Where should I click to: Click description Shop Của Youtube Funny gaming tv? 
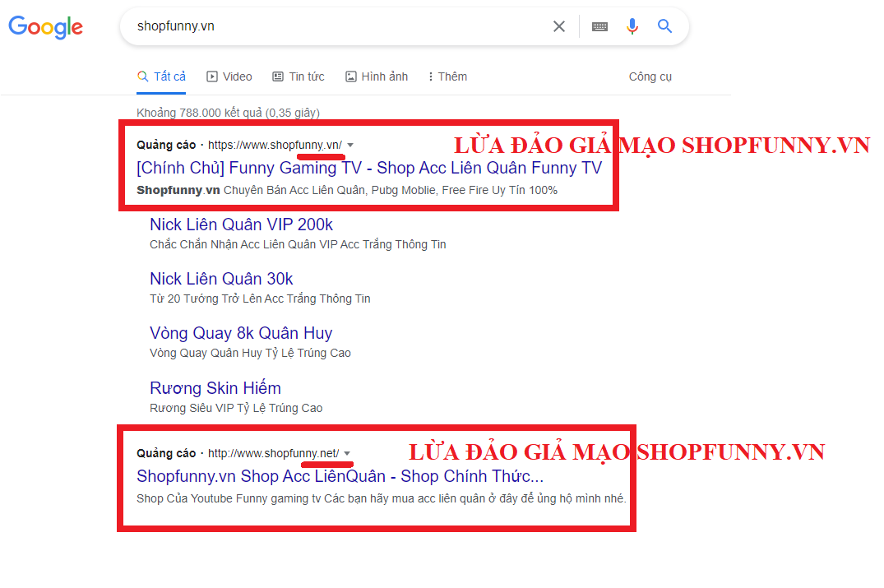[382, 498]
